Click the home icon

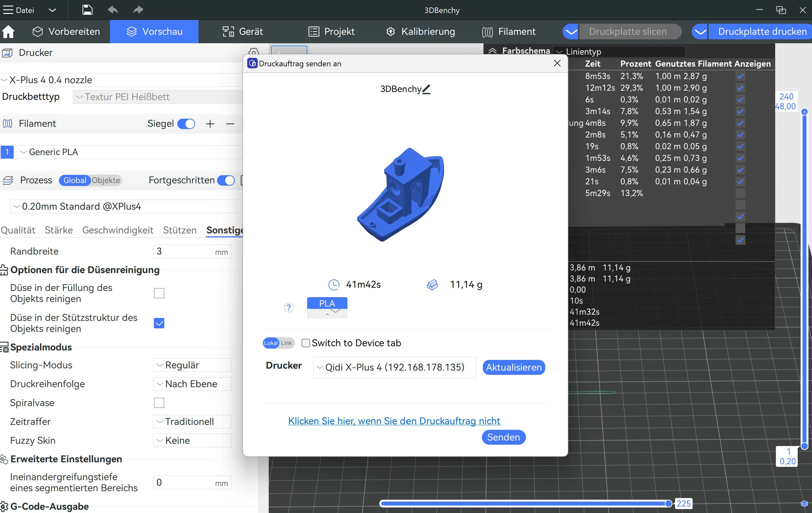click(x=8, y=32)
